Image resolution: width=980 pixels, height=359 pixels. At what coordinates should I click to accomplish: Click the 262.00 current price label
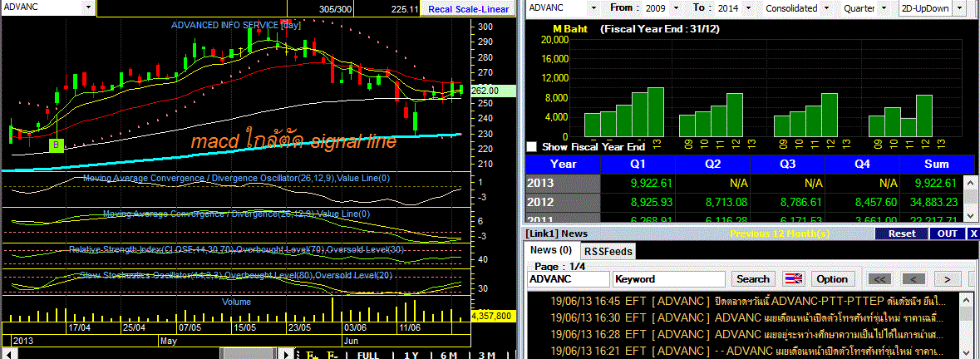tap(493, 91)
